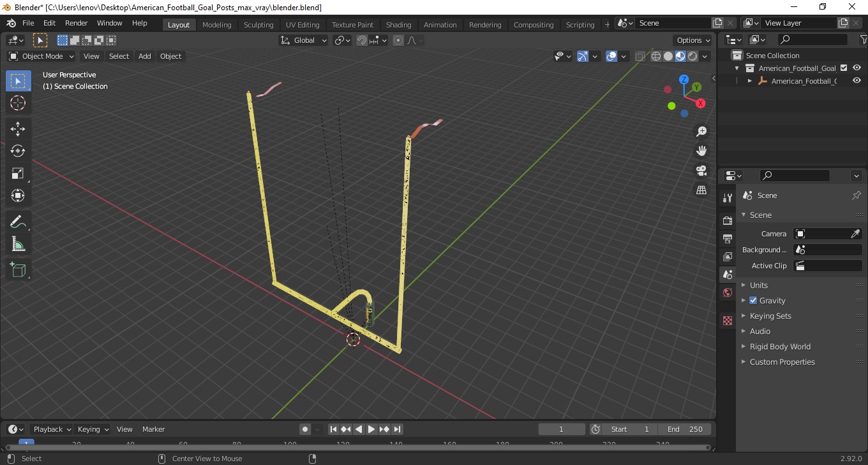Toggle X-ray mode button
Screen dimensions: 868x465
pyautogui.click(x=640, y=56)
